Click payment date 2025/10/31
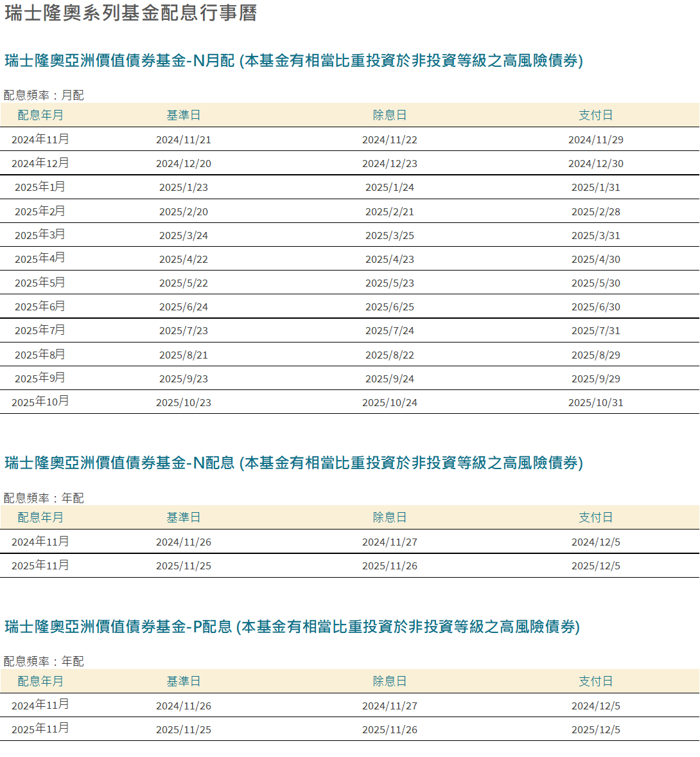 pyautogui.click(x=596, y=403)
